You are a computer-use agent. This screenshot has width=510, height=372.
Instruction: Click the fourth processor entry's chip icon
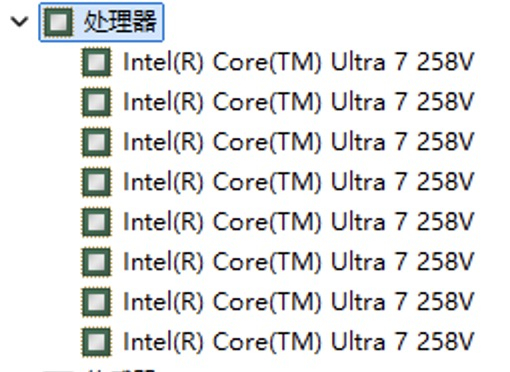pyautogui.click(x=96, y=182)
